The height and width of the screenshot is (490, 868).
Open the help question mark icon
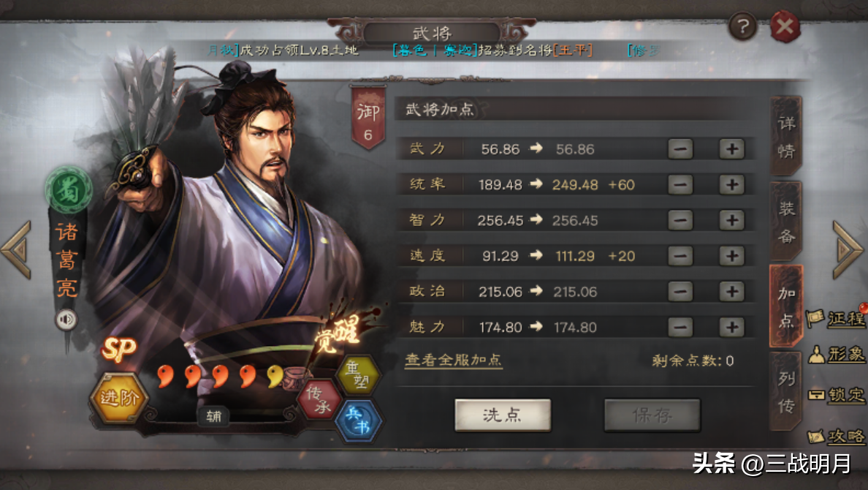tap(742, 26)
